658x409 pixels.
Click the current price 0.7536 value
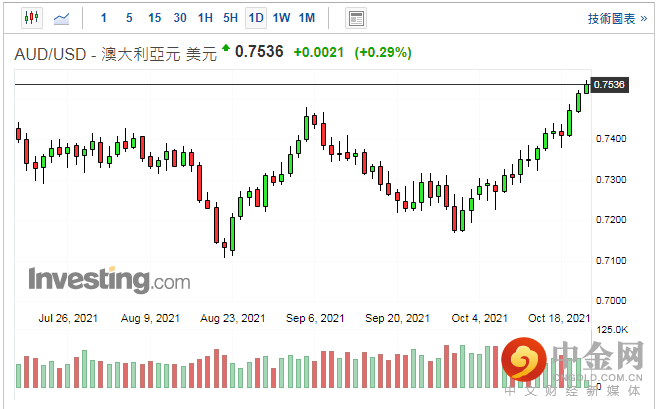tap(259, 52)
